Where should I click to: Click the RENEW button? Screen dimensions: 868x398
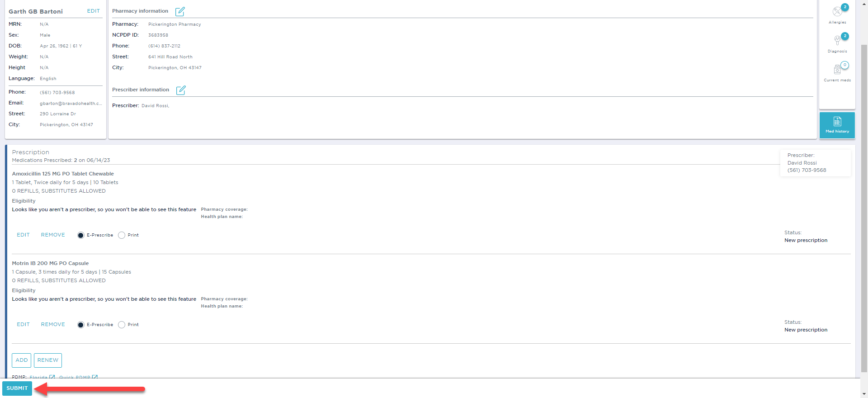48,360
